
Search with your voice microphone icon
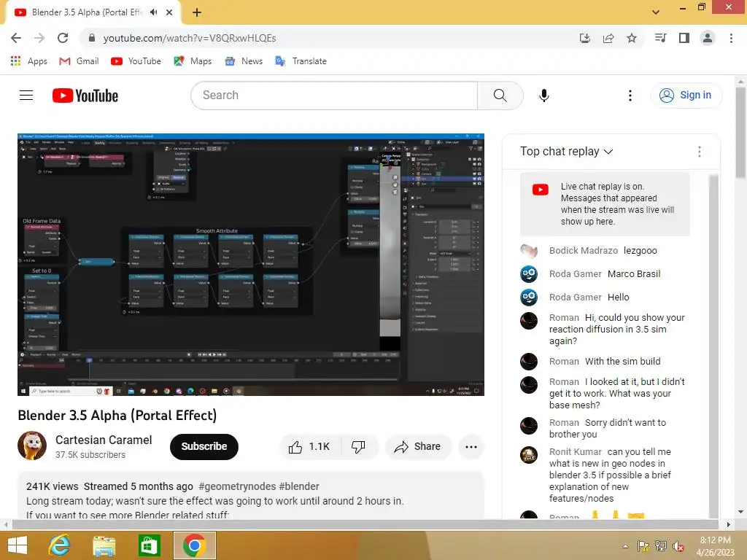point(543,96)
